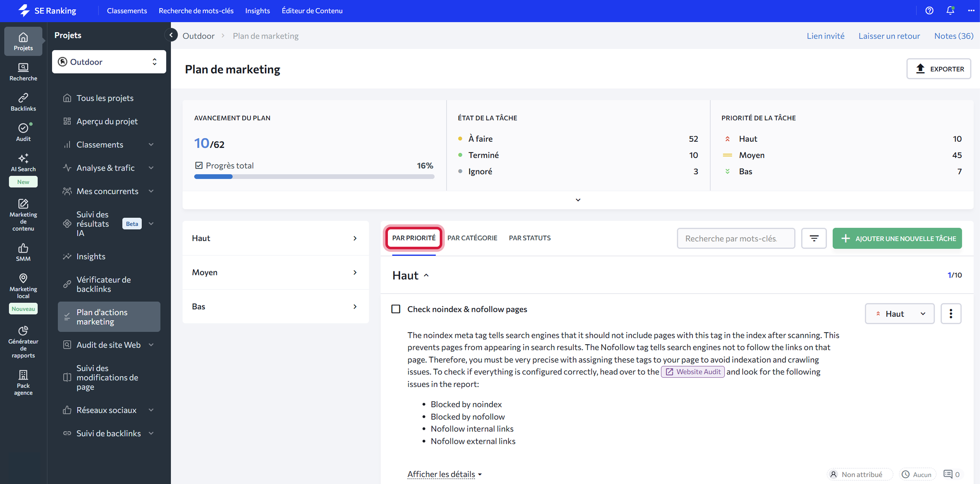Open Marketing de contenu sidebar icon
The image size is (980, 484).
23,215
